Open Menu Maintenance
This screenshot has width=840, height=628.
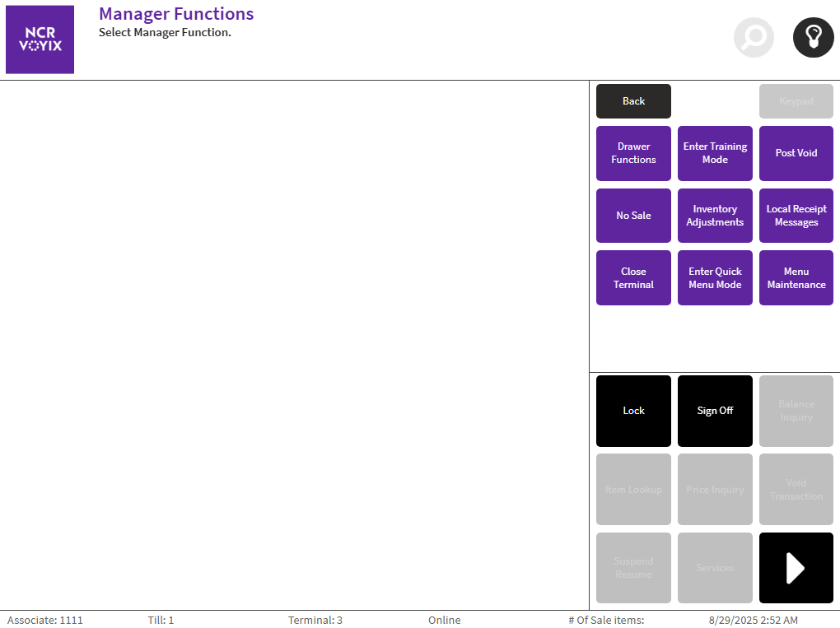point(796,278)
